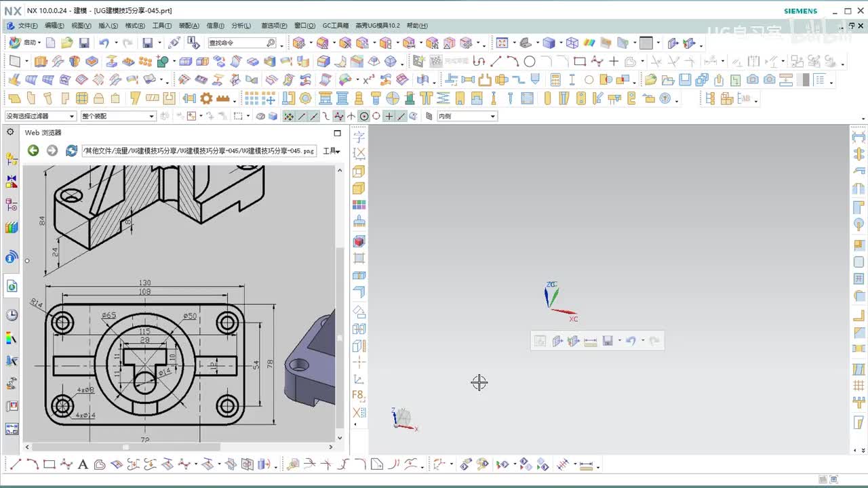The image size is (868, 488).
Task: Select the Web Browser sidebar tab
Action: (12, 286)
